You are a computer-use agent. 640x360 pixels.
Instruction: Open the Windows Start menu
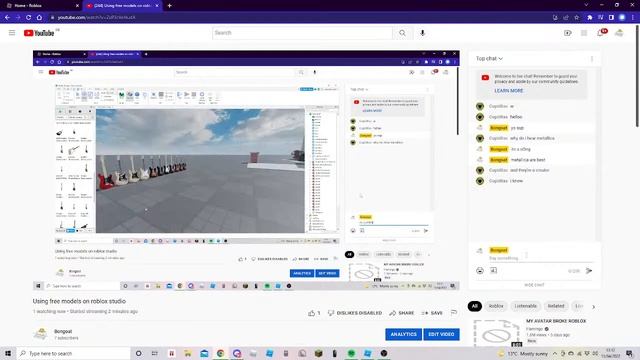pos(8,353)
